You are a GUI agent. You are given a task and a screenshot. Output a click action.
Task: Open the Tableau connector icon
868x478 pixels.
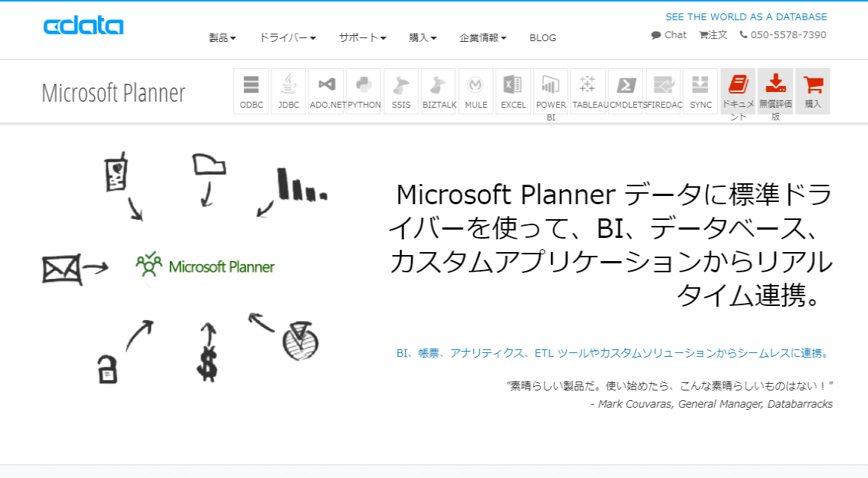588,91
